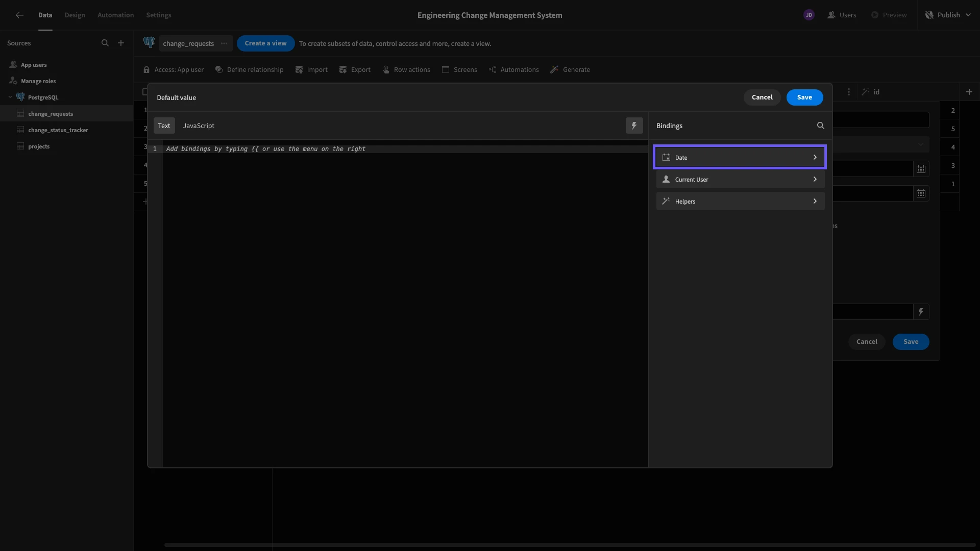The height and width of the screenshot is (551, 980).
Task: Select the change_status_tracker table
Action: [66, 130]
